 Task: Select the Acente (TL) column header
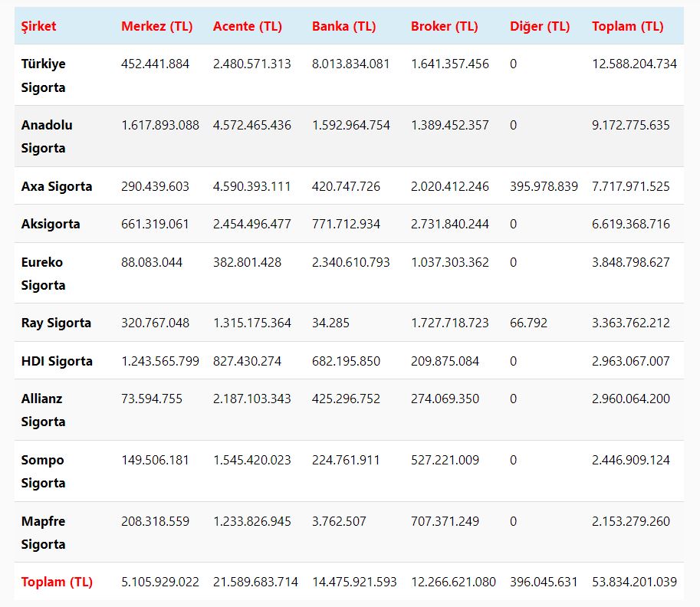pyautogui.click(x=247, y=26)
